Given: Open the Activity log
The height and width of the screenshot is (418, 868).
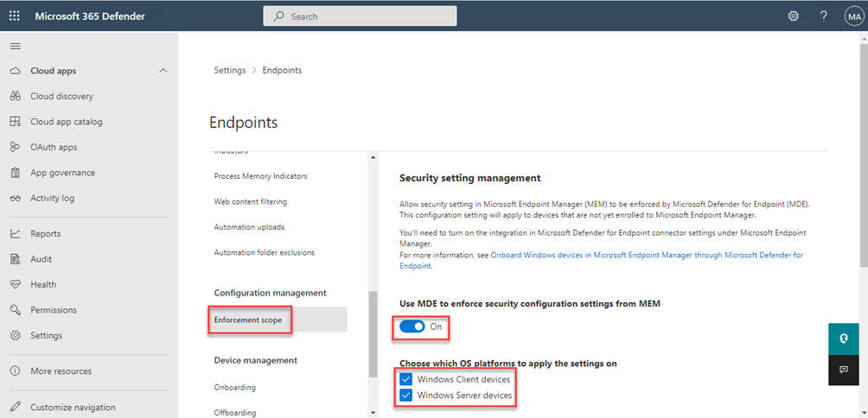Looking at the screenshot, I should [x=53, y=198].
